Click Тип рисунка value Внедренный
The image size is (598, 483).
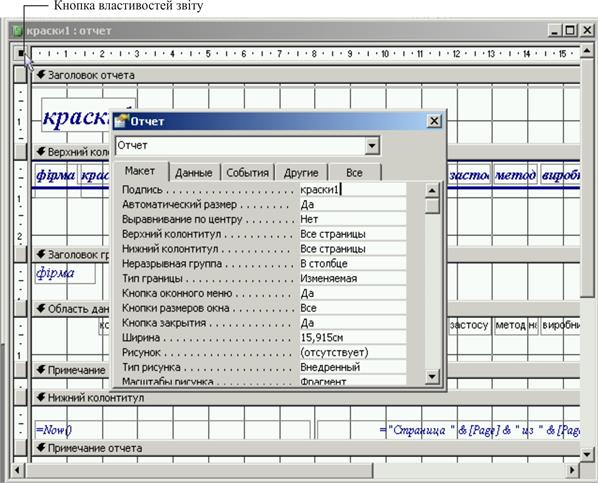click(x=353, y=367)
